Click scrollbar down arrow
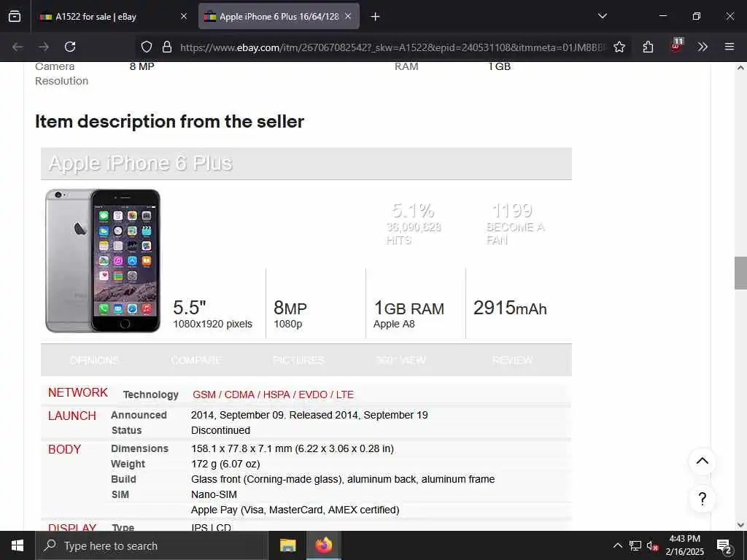 [x=740, y=525]
